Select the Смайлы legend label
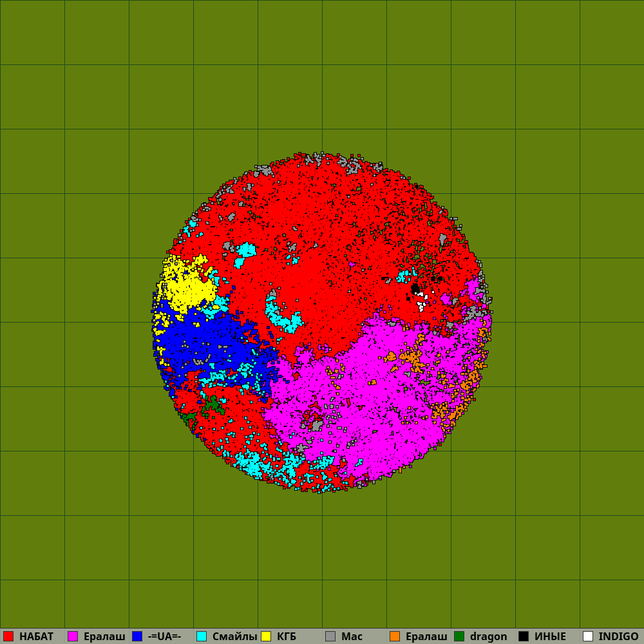Image resolution: width=644 pixels, height=644 pixels. (x=234, y=637)
